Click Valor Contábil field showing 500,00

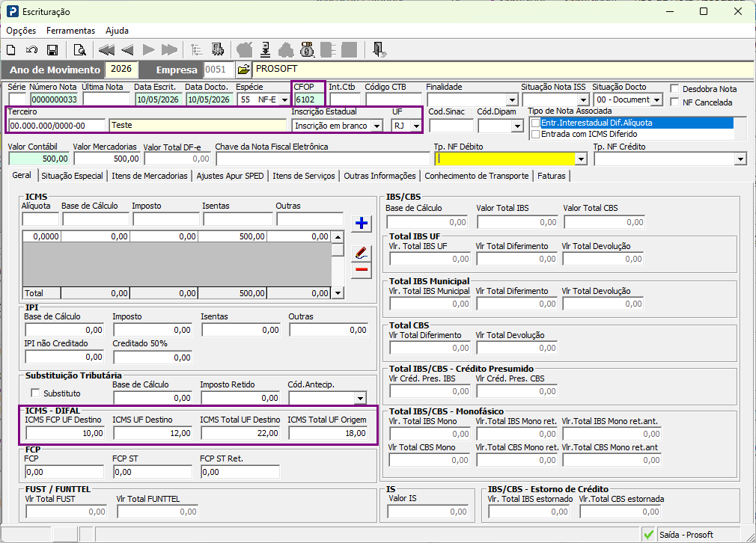click(x=39, y=159)
